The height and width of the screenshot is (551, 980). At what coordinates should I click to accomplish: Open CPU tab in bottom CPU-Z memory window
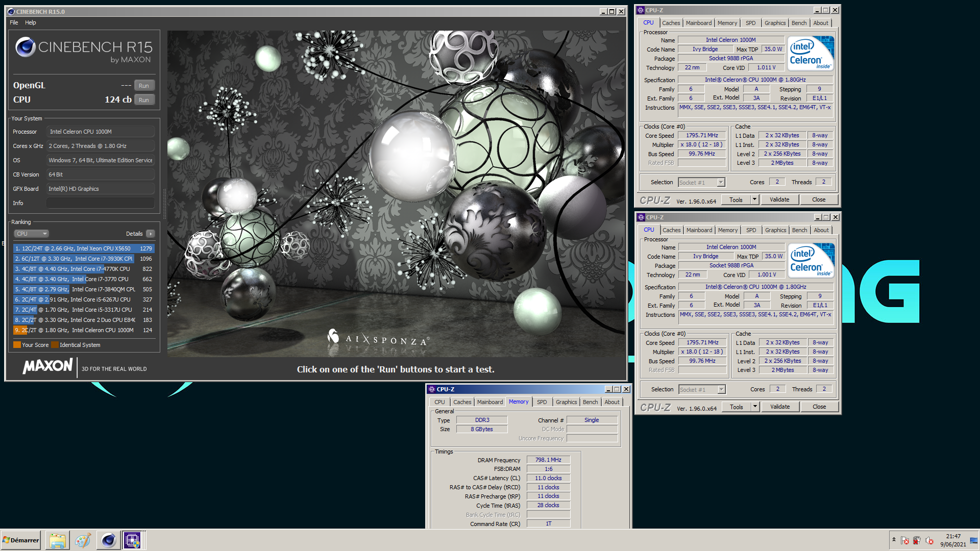click(439, 402)
